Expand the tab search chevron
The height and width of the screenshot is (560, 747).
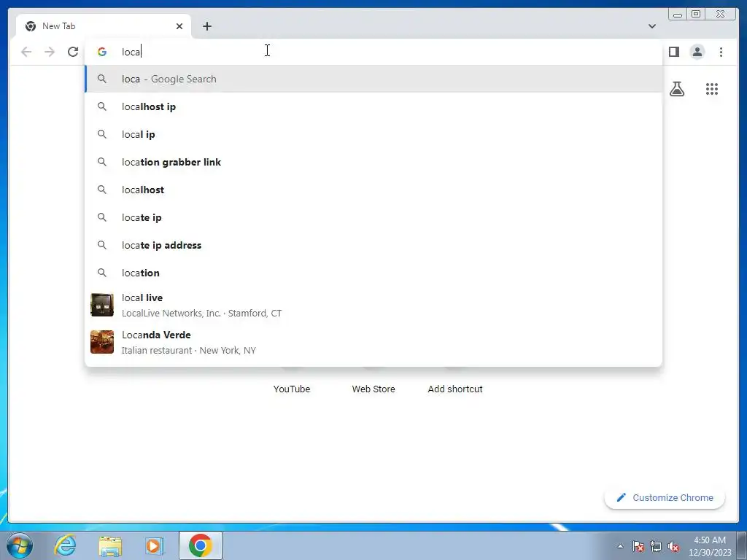tap(651, 26)
